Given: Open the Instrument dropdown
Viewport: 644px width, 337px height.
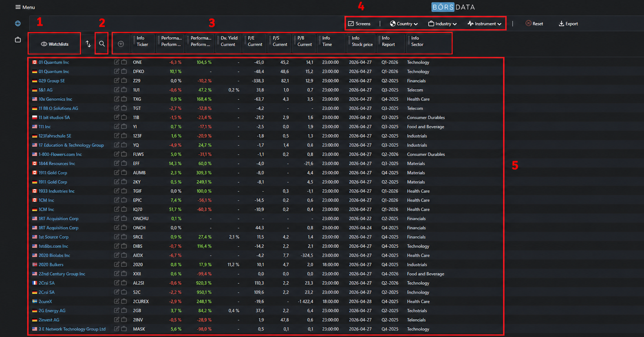Looking at the screenshot, I should point(484,24).
